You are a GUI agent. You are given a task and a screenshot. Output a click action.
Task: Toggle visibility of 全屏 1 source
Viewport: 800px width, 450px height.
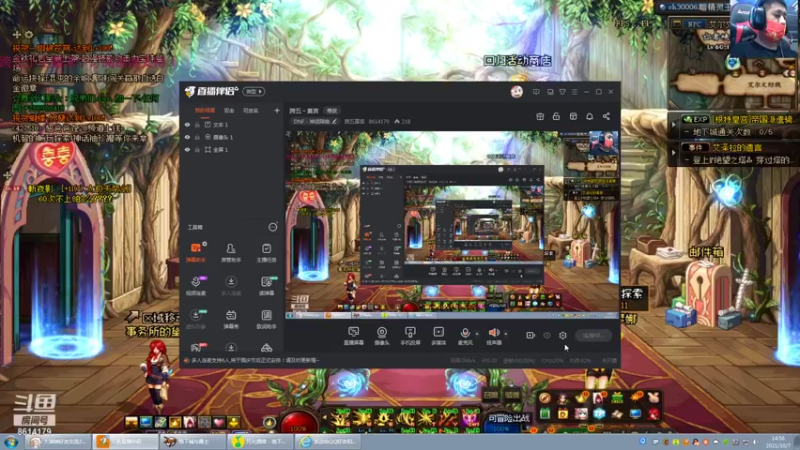187,150
